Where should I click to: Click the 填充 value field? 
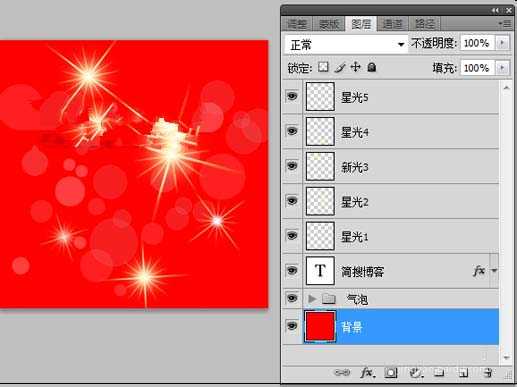click(477, 68)
